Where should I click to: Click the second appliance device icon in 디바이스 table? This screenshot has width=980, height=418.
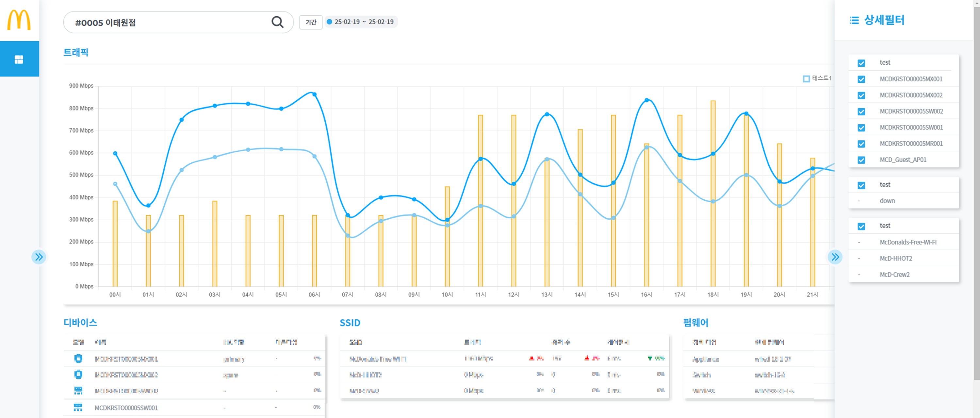[78, 375]
